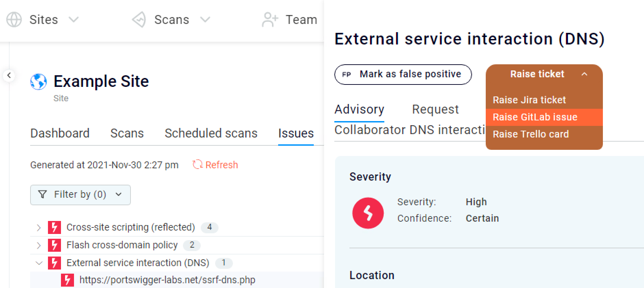This screenshot has height=288, width=644.
Task: Switch to the Scheduled scans tab
Action: tap(211, 133)
